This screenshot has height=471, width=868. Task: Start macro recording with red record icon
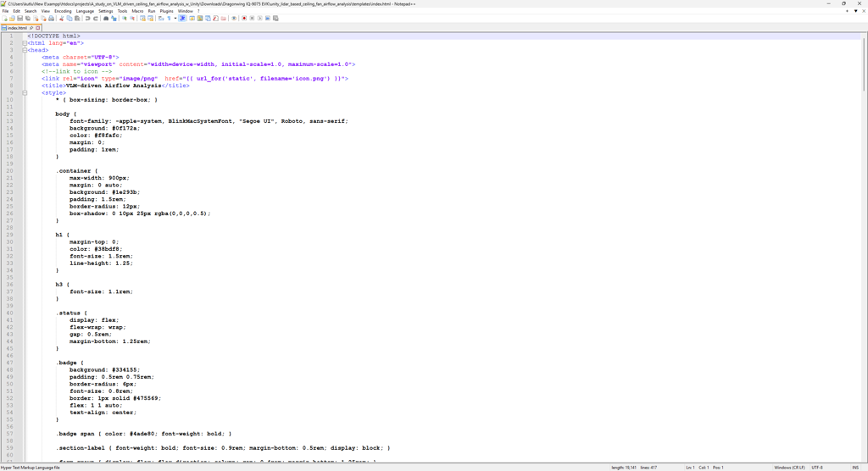(x=244, y=19)
